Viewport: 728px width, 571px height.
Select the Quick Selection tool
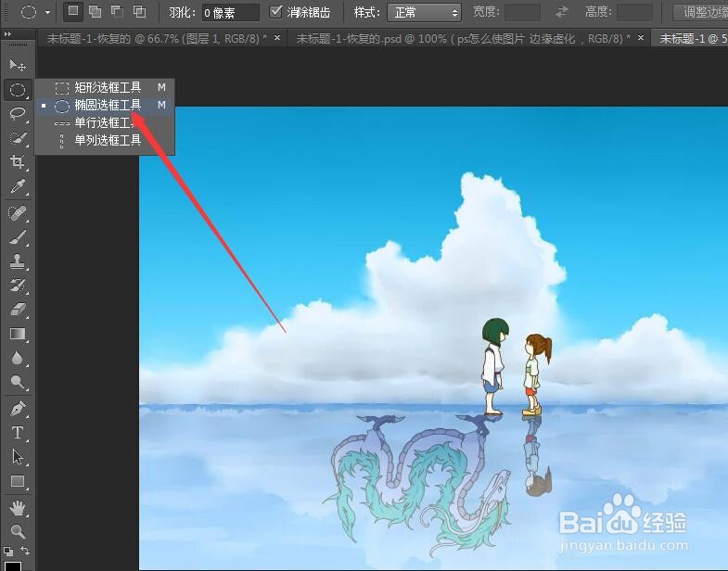18,138
